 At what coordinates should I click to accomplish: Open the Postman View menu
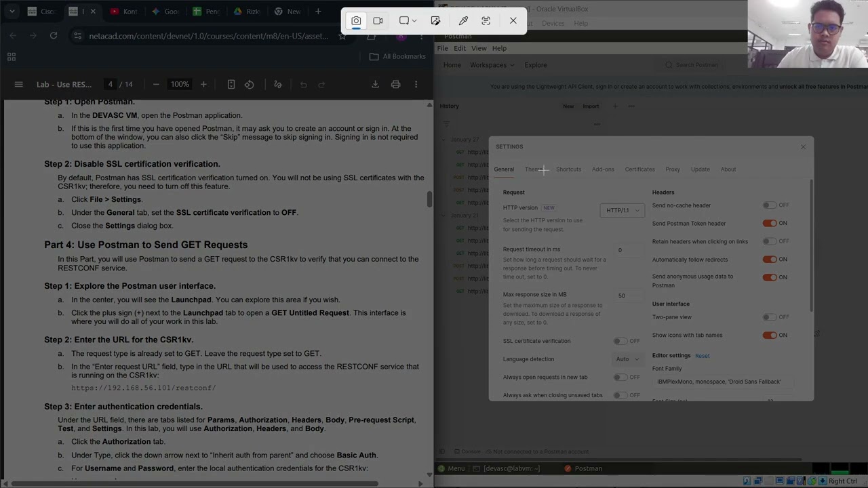[x=479, y=48]
